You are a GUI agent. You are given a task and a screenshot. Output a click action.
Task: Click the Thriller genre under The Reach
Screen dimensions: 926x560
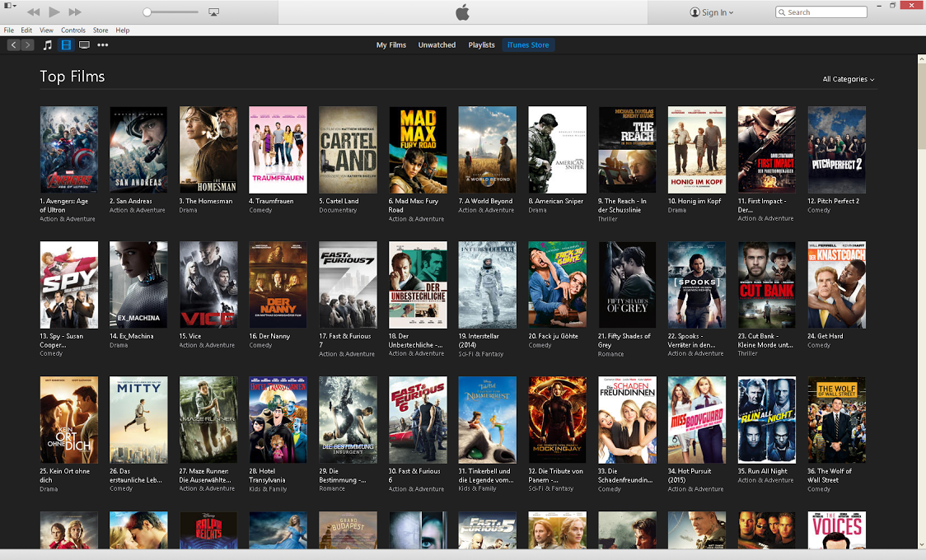click(x=607, y=219)
